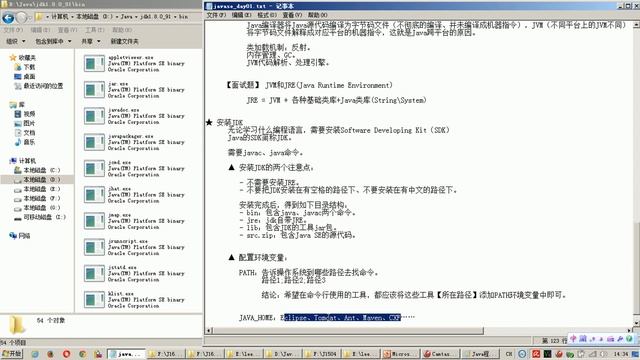
Task: Click the Windows 开始 Start button
Action: 11,354
